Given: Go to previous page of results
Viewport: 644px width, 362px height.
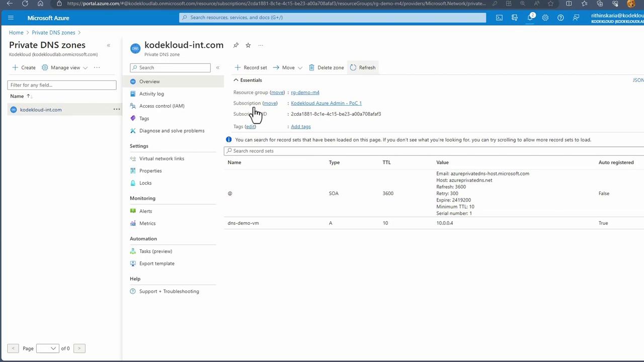Looking at the screenshot, I should [x=13, y=348].
